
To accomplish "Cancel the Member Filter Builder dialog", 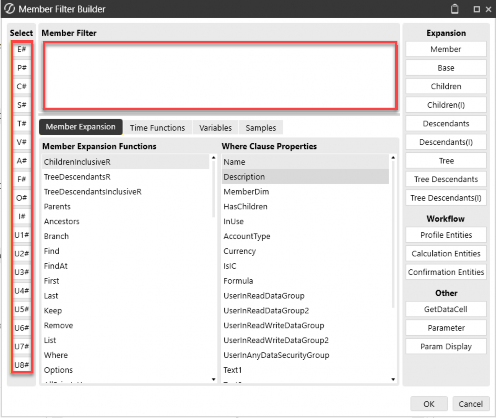I will (x=471, y=404).
